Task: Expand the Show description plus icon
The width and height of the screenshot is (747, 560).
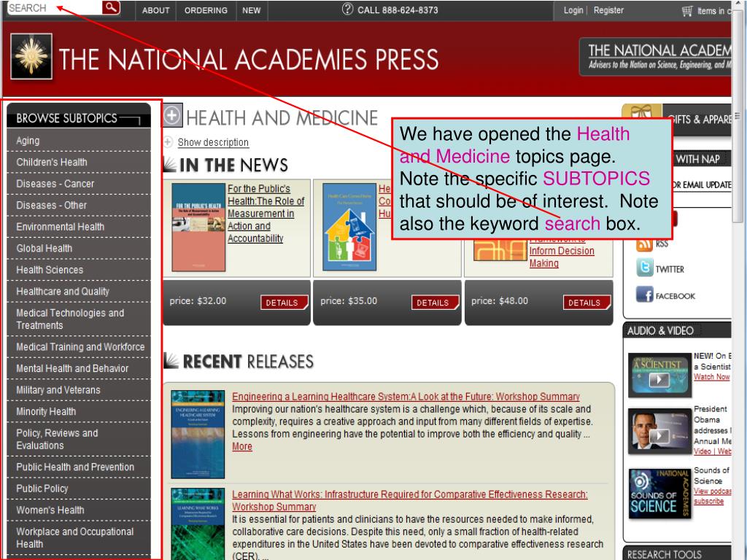Action: pos(169,142)
